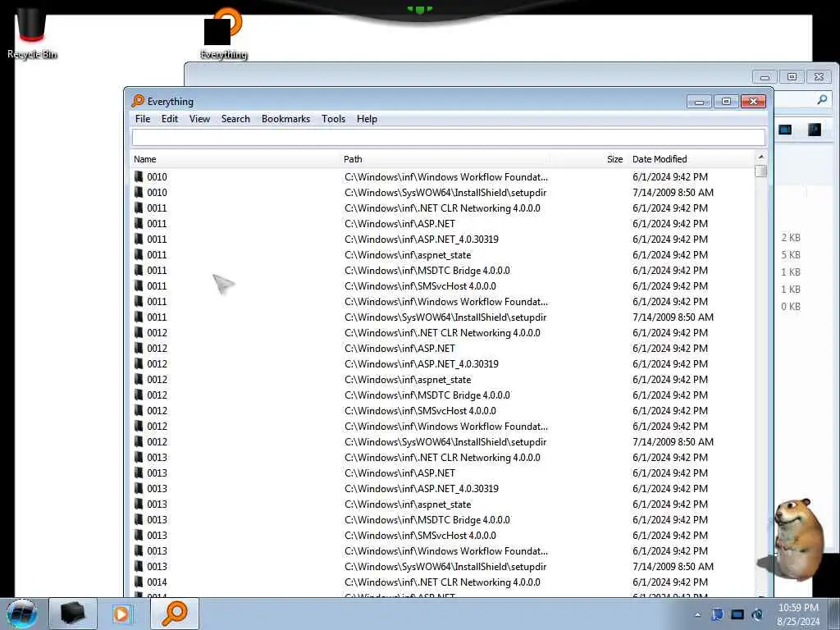Open the View menu

(x=200, y=119)
